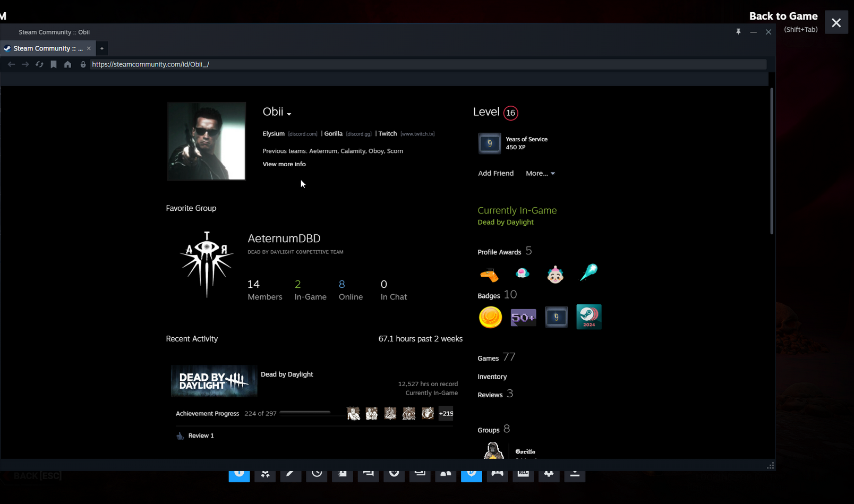This screenshot has width=854, height=504.
Task: Click the teal comet profile award
Action: click(x=588, y=272)
